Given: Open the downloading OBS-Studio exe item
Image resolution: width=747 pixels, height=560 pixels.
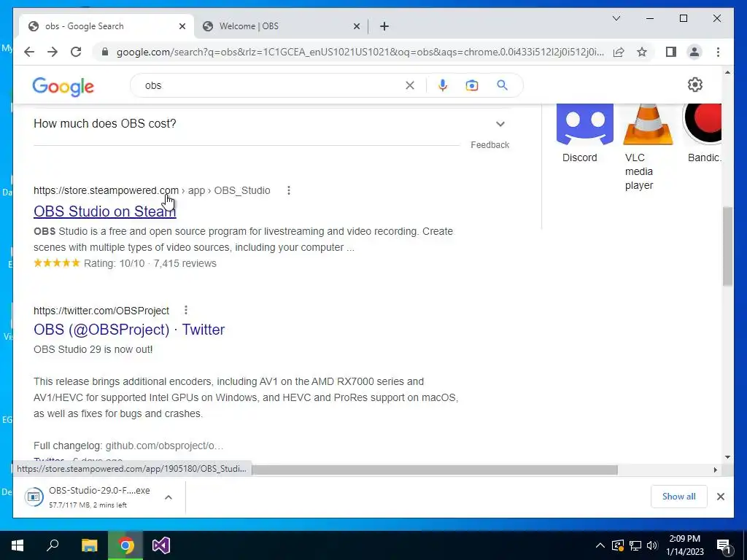Looking at the screenshot, I should [90, 497].
